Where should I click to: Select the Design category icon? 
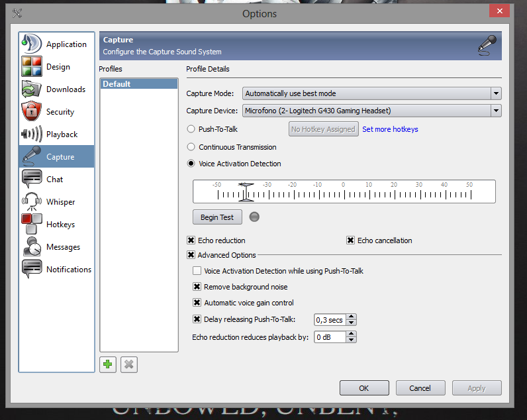[32, 66]
